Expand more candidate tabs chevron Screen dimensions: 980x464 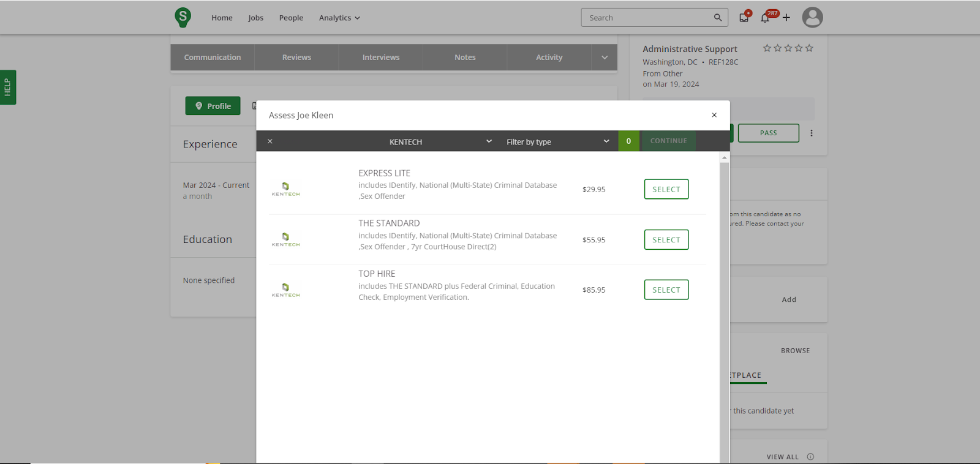pyautogui.click(x=605, y=58)
